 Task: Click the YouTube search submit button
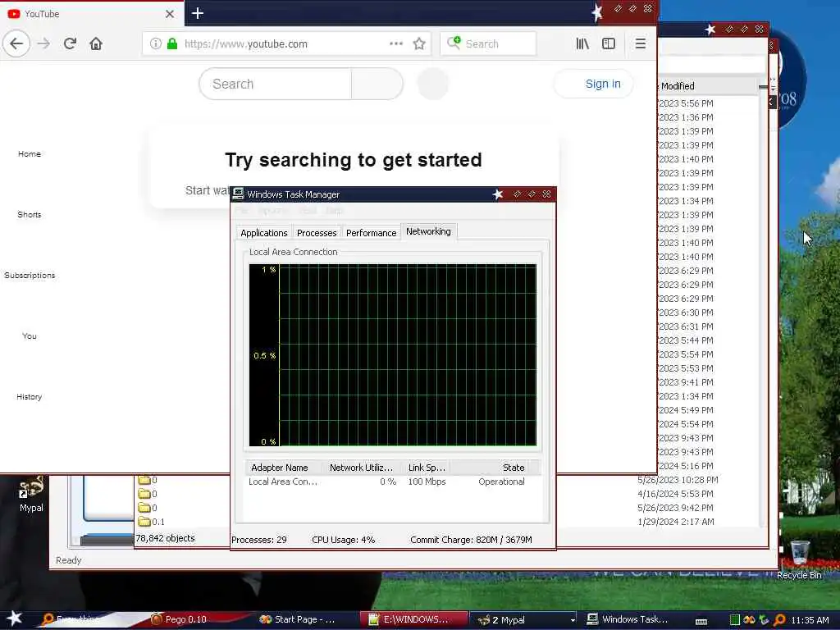377,84
